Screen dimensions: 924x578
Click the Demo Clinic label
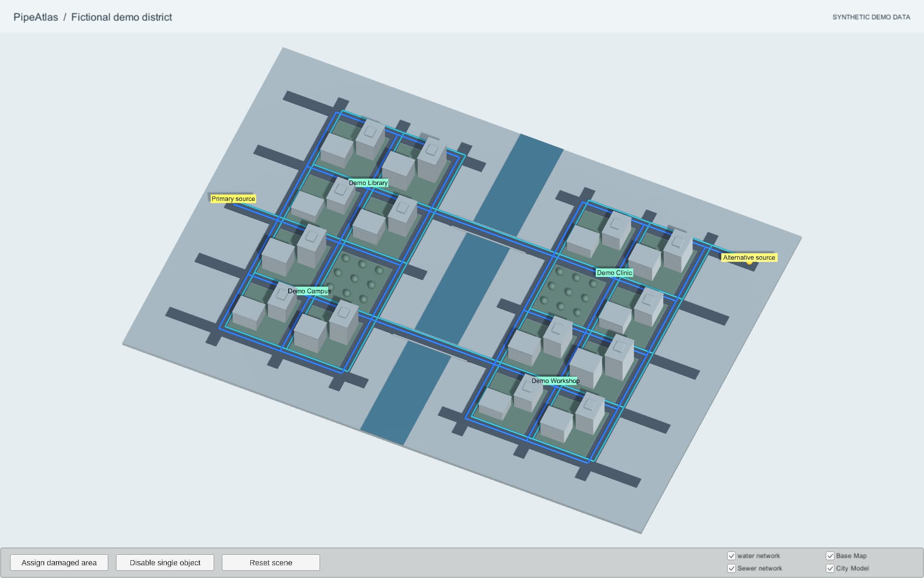pos(615,273)
